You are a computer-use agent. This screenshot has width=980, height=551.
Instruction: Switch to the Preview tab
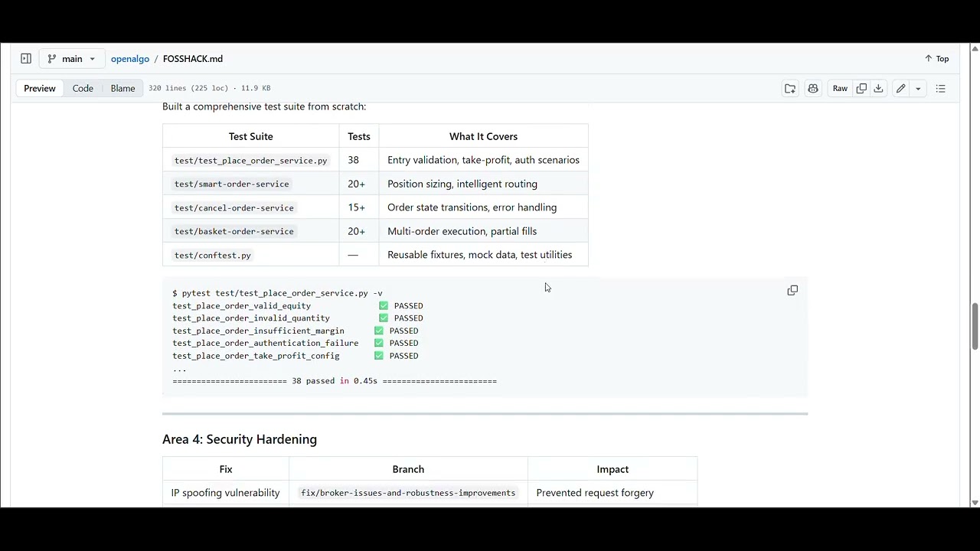click(40, 89)
